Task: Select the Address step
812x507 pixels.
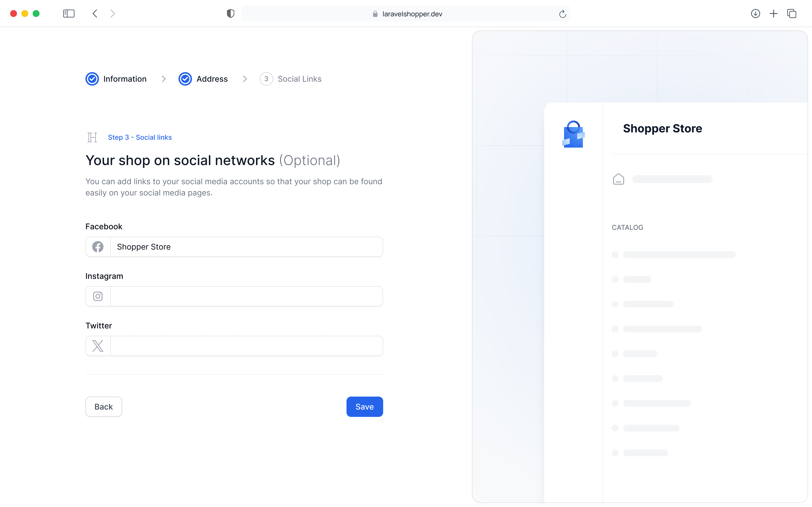Action: click(x=212, y=79)
